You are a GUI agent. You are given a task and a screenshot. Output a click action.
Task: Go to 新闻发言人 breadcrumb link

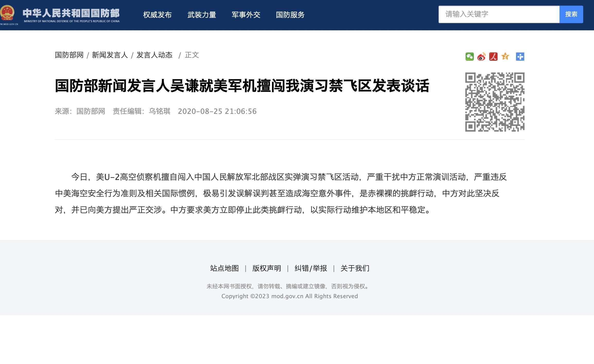[x=110, y=55]
